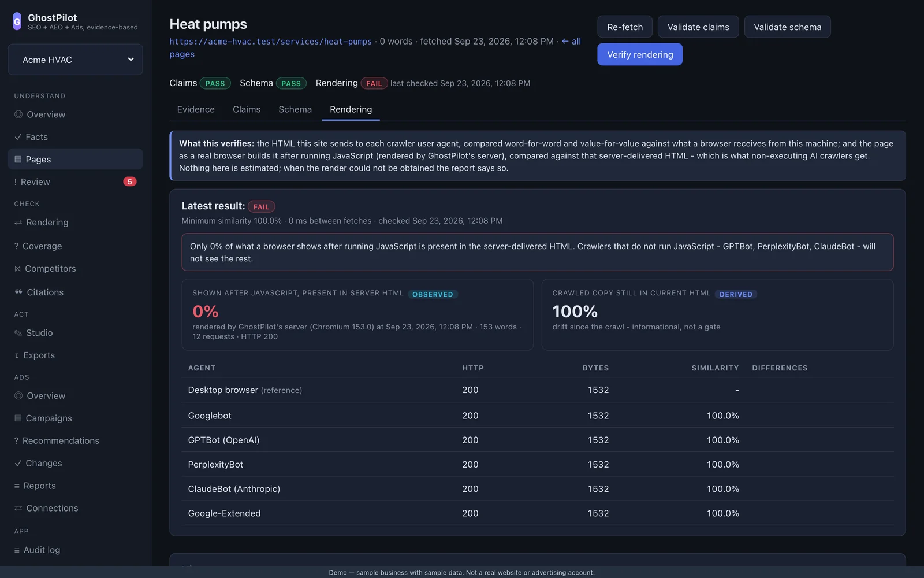Image resolution: width=924 pixels, height=578 pixels.
Task: Click the Review exclamation icon
Action: point(16,182)
